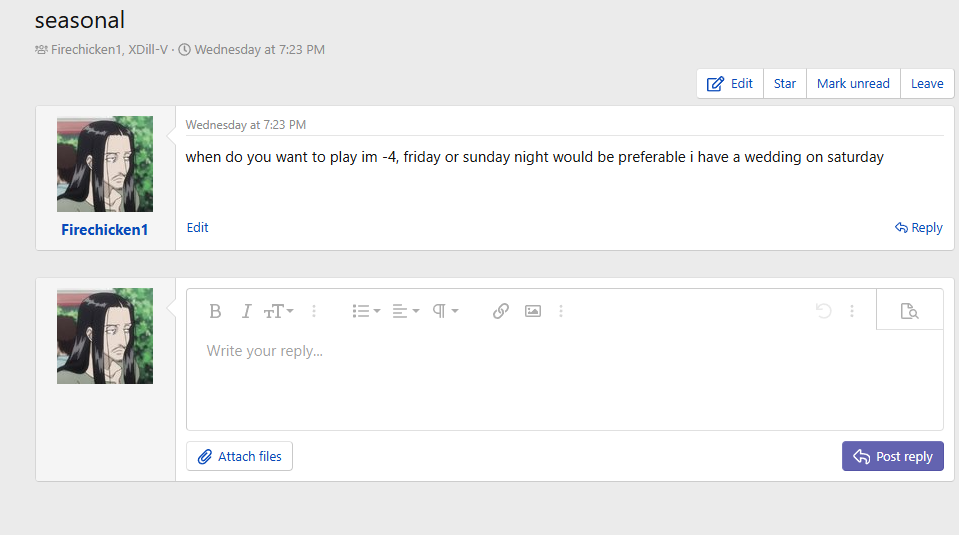Click the Edit conversation button
Screen dimensions: 959x535
tap(730, 84)
